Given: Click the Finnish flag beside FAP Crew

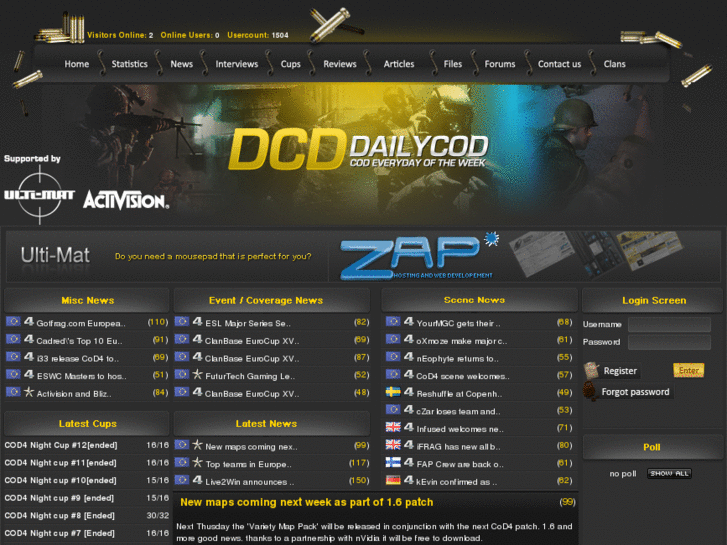Looking at the screenshot, I should [393, 462].
